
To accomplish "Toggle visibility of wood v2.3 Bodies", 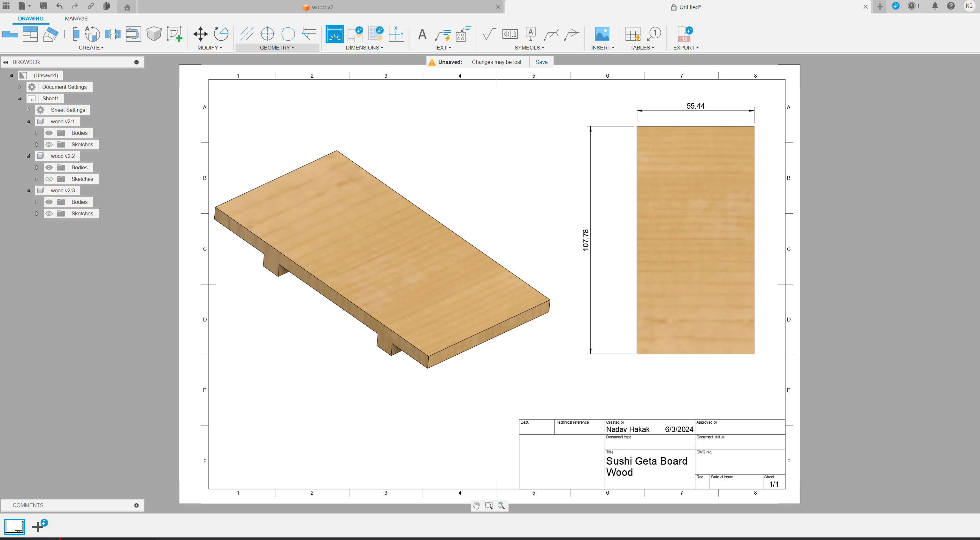I will 49,202.
